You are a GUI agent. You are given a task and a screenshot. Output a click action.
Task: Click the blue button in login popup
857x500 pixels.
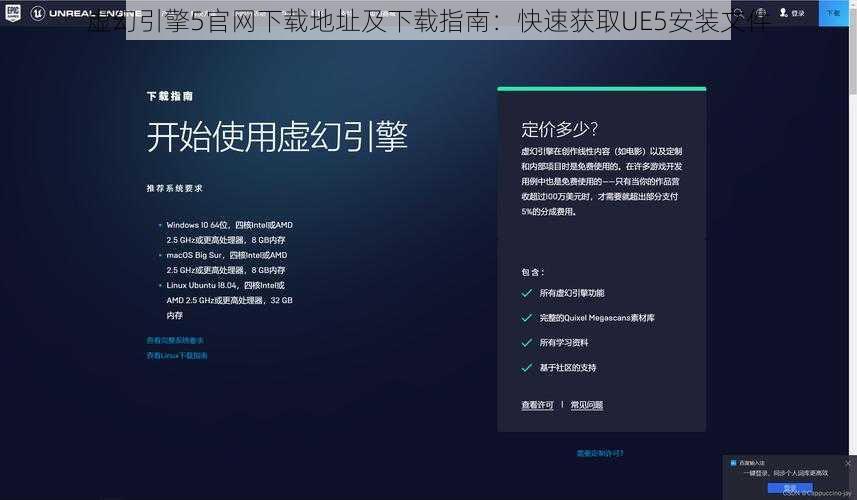tap(790, 487)
